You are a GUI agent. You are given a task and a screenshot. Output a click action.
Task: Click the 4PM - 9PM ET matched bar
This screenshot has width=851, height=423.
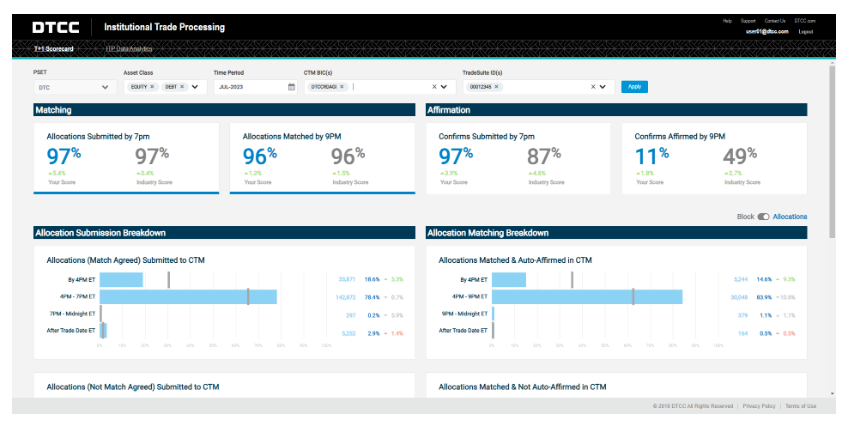tap(587, 297)
